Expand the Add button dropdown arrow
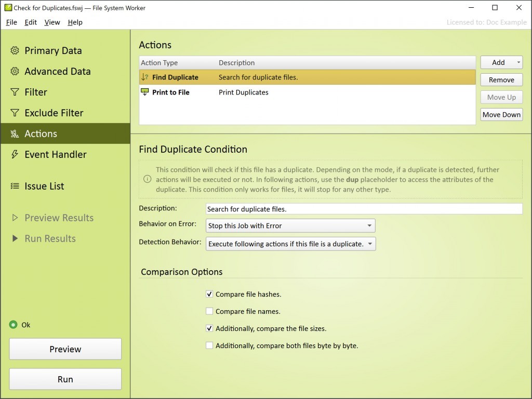Image resolution: width=532 pixels, height=399 pixels. (518, 62)
